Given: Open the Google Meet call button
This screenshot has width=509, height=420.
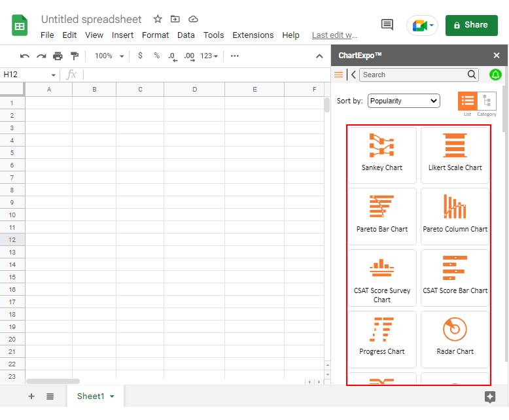Looking at the screenshot, I should (x=423, y=26).
